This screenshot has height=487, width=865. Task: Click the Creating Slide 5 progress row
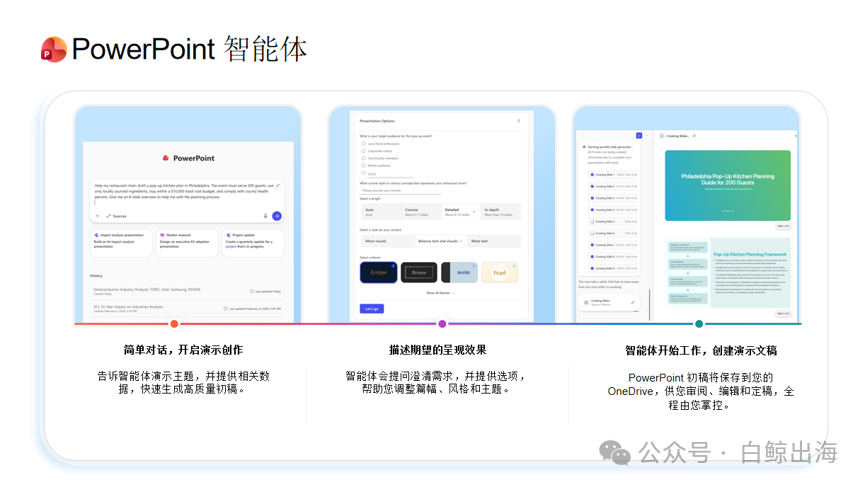tap(613, 221)
